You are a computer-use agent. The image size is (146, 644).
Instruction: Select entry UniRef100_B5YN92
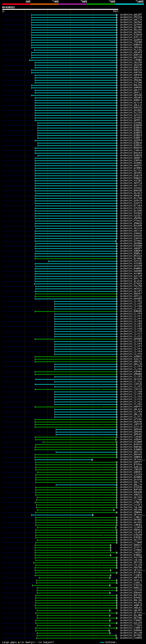(131, 520)
